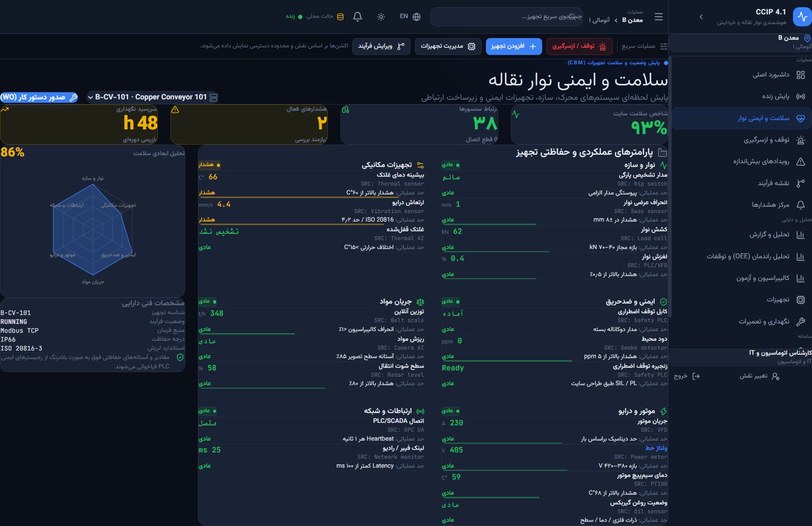812x526 pixels.
Task: Click the chip icon of تجهیزات in sidebar
Action: click(x=801, y=300)
